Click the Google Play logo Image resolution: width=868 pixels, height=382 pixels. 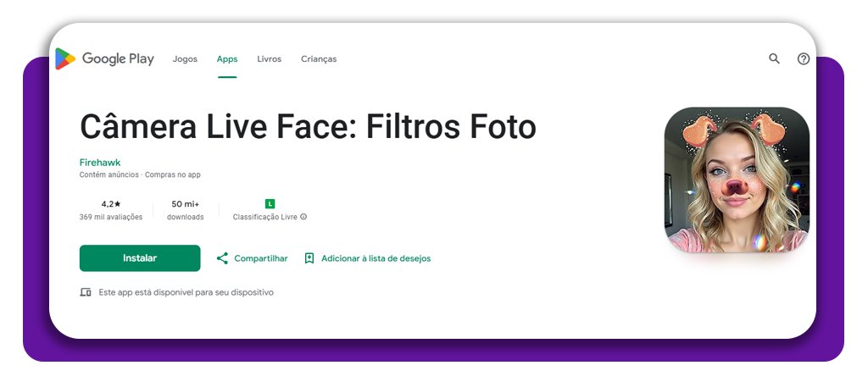coord(104,58)
